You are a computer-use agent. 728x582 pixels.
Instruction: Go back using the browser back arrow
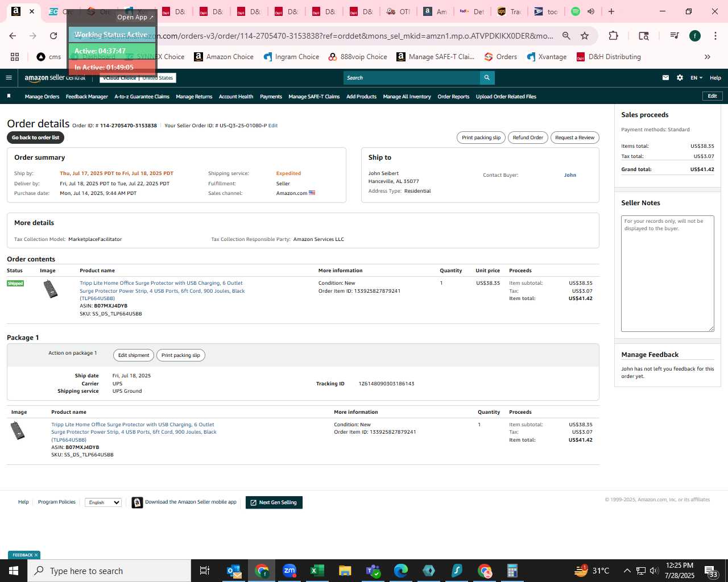click(x=13, y=36)
